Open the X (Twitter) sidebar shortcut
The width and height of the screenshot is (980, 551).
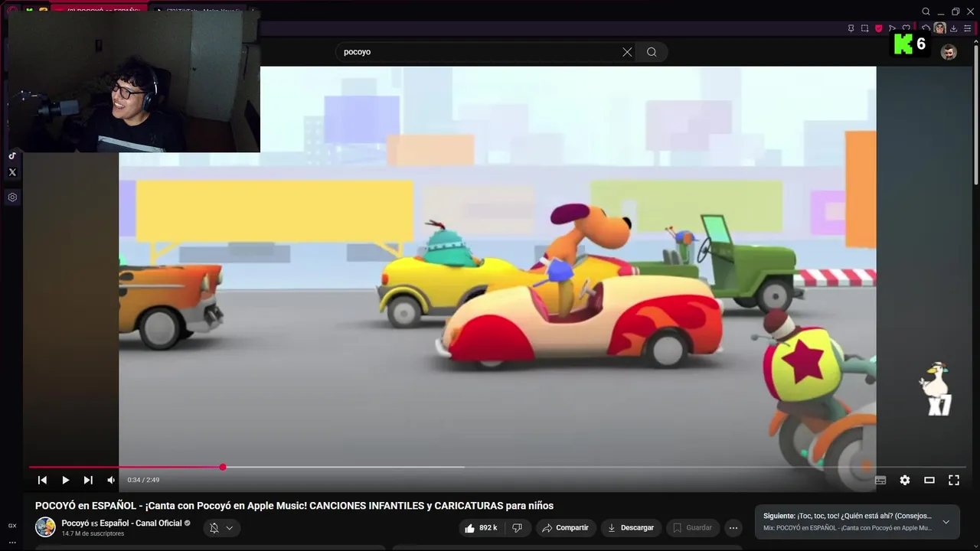[12, 172]
